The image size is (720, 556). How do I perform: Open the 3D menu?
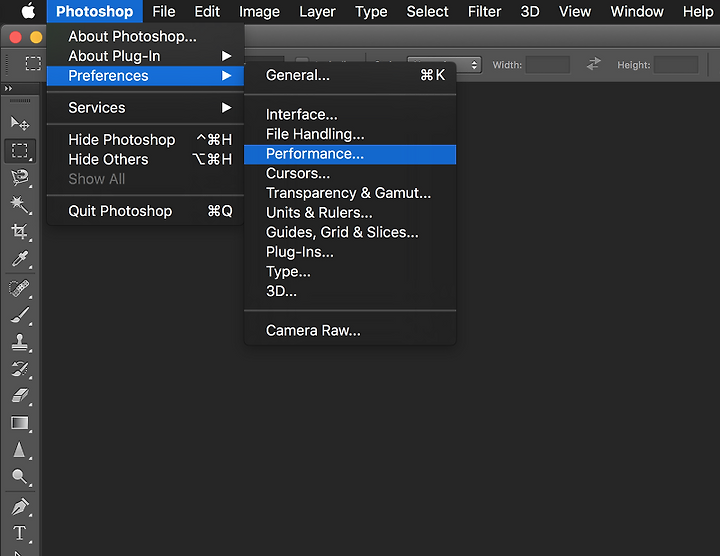(x=530, y=11)
